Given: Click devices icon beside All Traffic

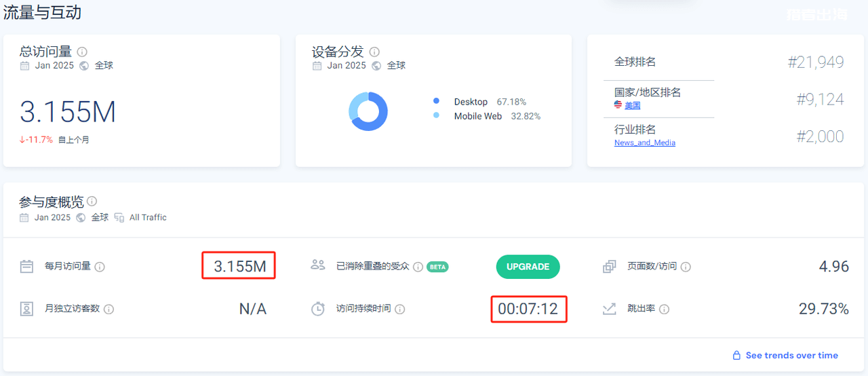Looking at the screenshot, I should click(119, 218).
